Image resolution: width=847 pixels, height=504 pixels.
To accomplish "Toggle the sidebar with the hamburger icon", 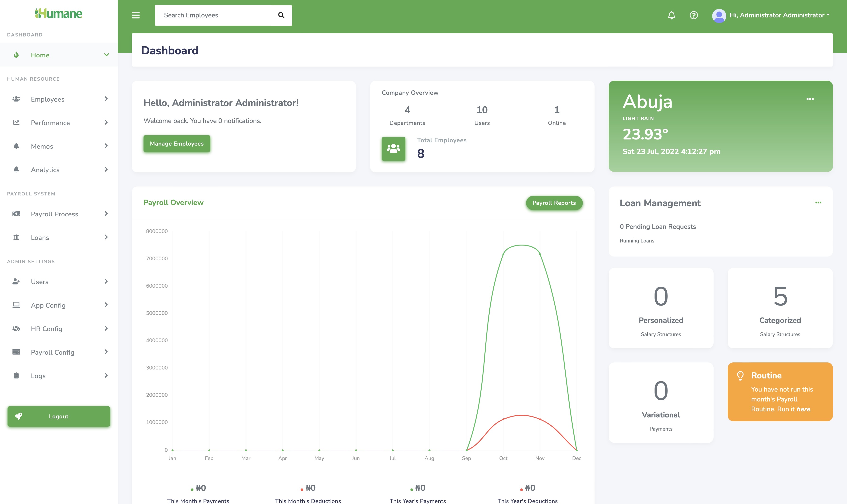I will (136, 15).
